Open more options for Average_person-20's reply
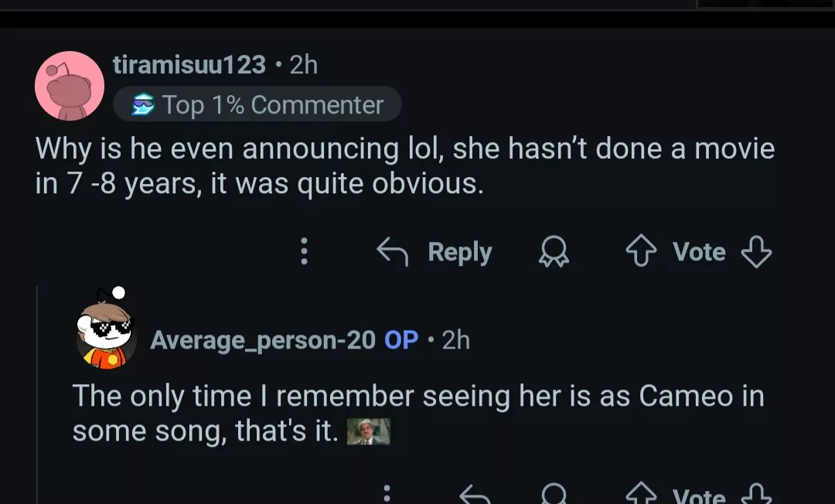This screenshot has width=835, height=504. 387,495
